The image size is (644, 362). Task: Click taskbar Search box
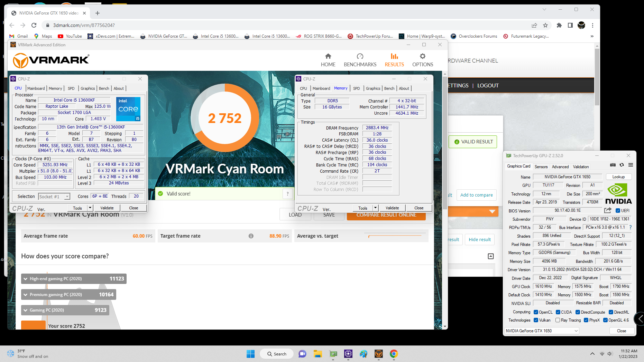pos(276,354)
